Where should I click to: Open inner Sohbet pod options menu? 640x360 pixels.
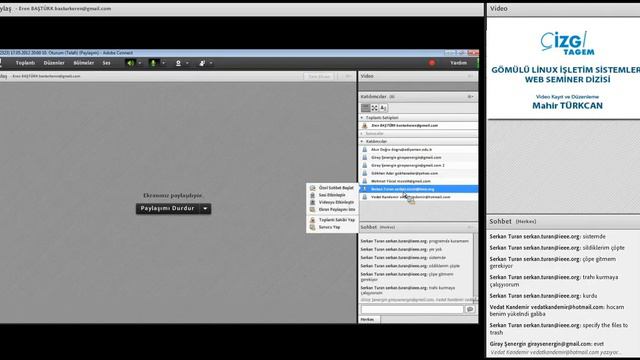tap(470, 227)
